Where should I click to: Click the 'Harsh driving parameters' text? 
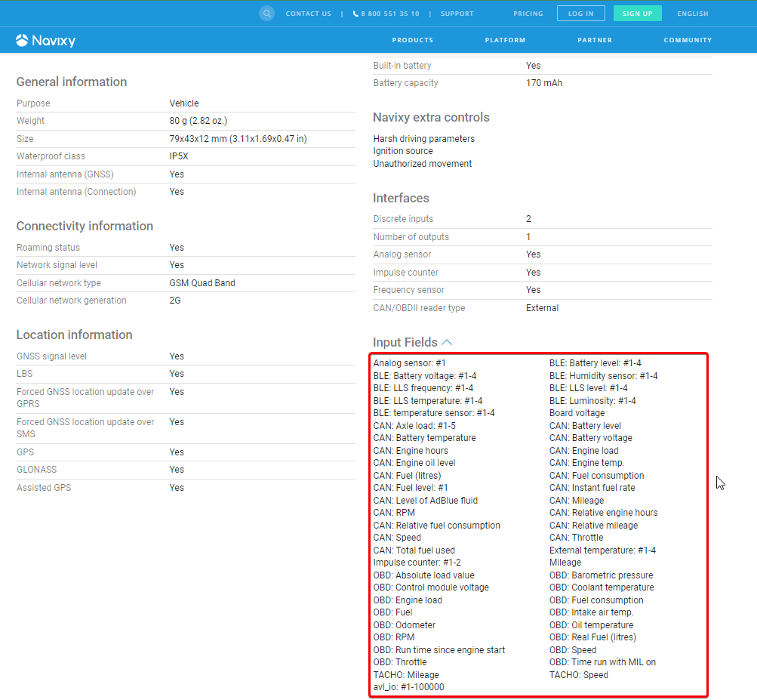click(x=424, y=139)
